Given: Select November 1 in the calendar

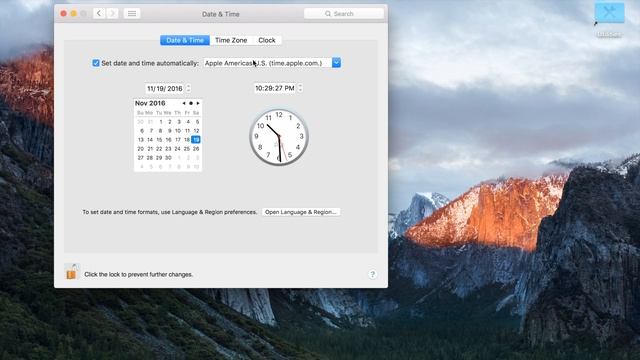Looking at the screenshot, I should [161, 122].
